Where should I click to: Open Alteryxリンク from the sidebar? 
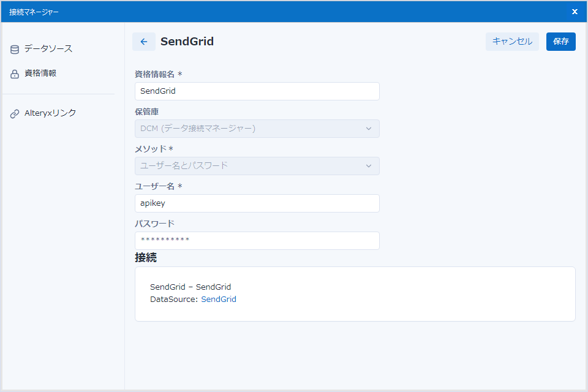(x=50, y=113)
